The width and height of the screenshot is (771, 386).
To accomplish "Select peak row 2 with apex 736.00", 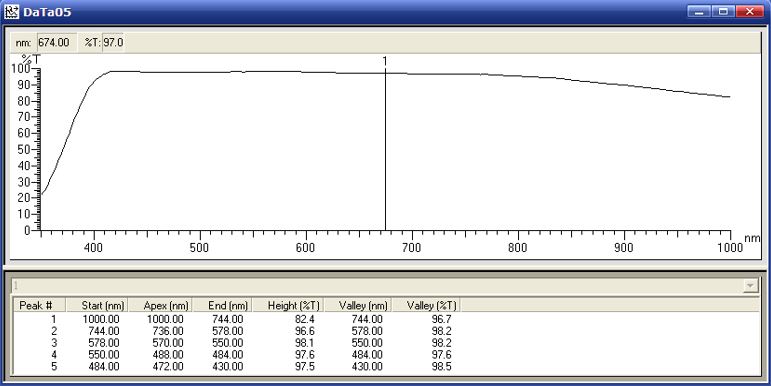I will [x=237, y=331].
